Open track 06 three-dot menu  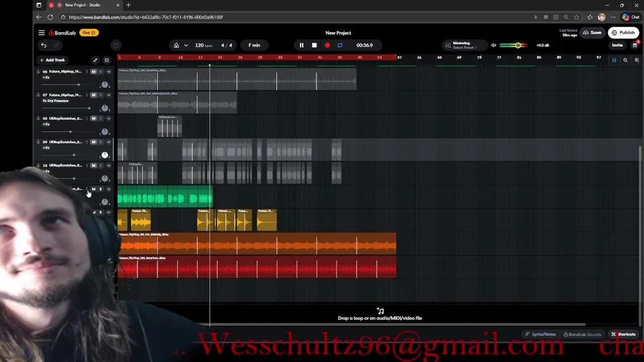(x=87, y=71)
